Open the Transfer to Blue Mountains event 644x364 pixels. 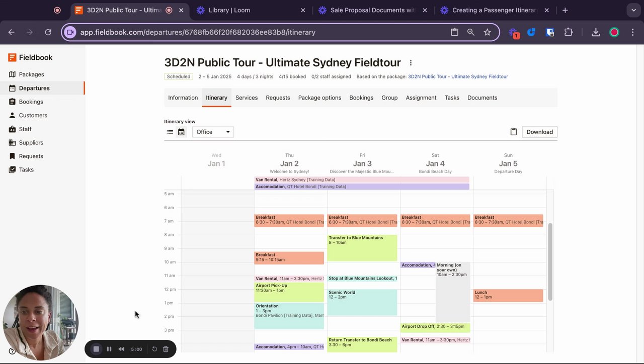point(362,248)
